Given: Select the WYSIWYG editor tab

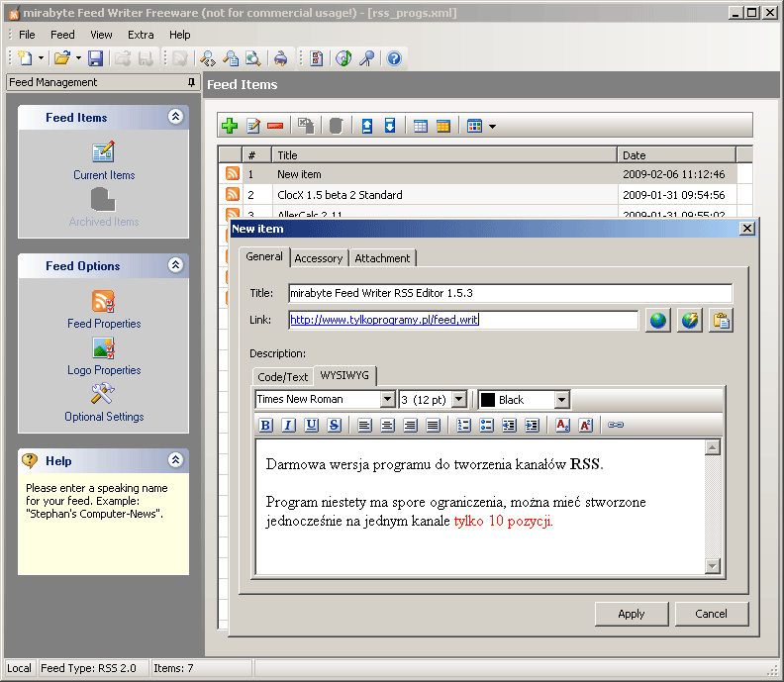Looking at the screenshot, I should pos(344,375).
